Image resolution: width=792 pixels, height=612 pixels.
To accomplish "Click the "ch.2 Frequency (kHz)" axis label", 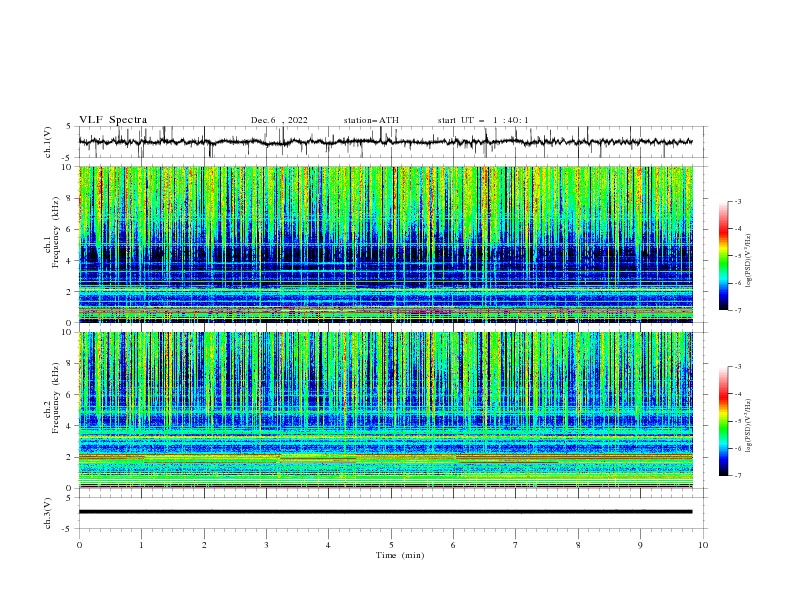I will 52,398.
